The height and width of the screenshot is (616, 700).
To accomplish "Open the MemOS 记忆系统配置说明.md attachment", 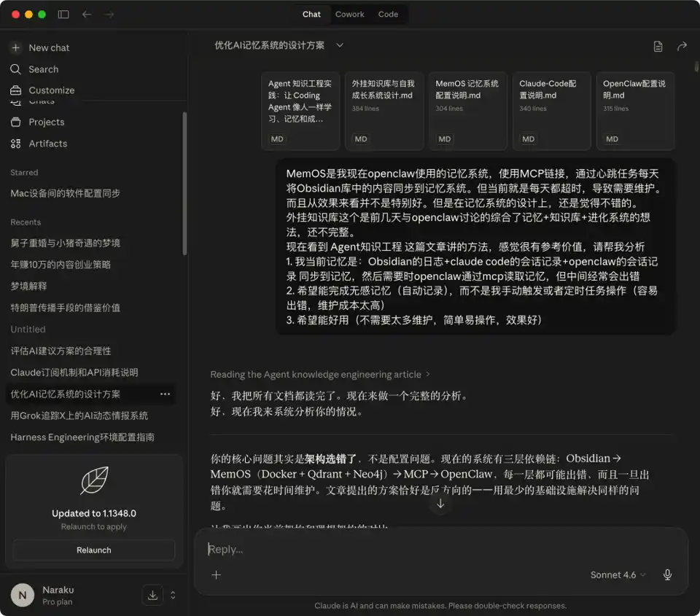I will [x=467, y=111].
